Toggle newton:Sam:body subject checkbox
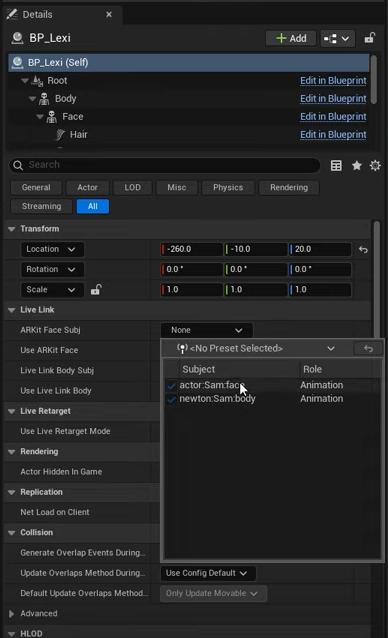Screen dimensions: 388x638 point(171,399)
